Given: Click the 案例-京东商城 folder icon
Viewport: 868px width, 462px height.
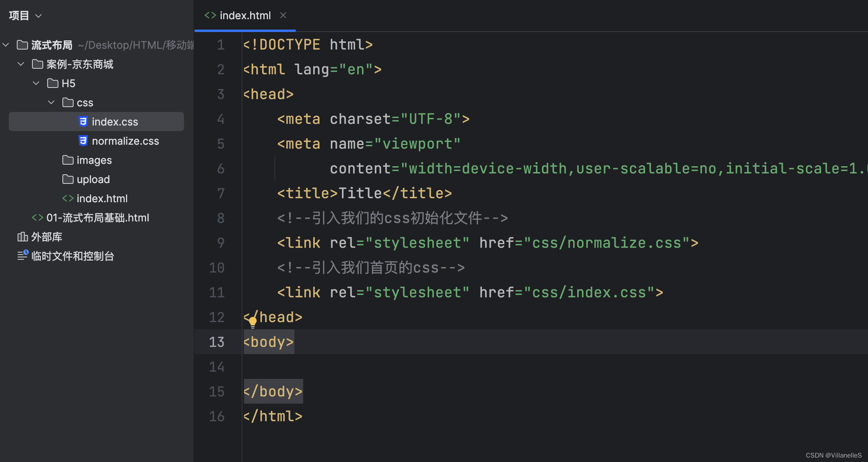Looking at the screenshot, I should pos(38,64).
